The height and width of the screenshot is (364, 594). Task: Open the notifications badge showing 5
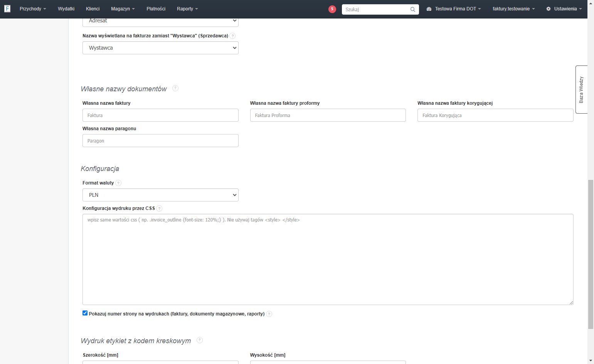[332, 9]
